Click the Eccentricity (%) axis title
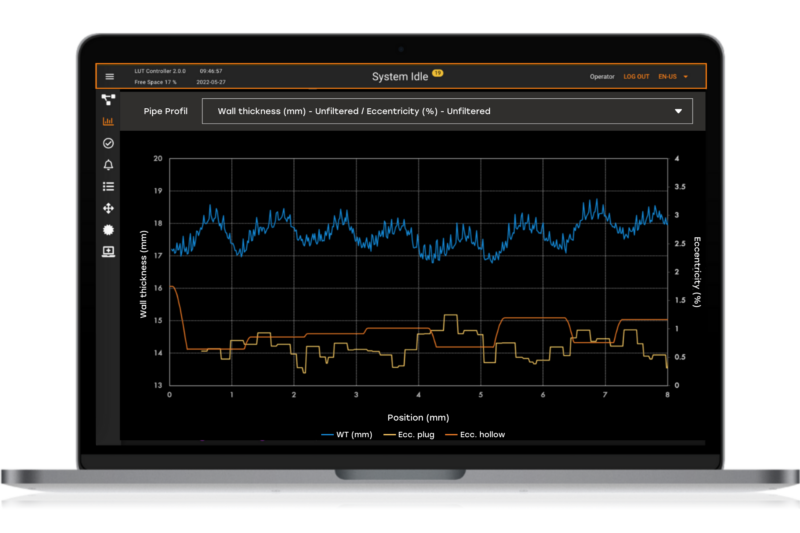This screenshot has height=533, width=800. (x=696, y=272)
